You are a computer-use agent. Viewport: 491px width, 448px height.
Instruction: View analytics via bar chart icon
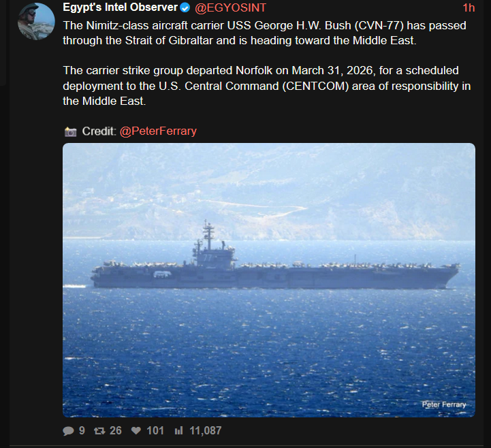pyautogui.click(x=178, y=431)
